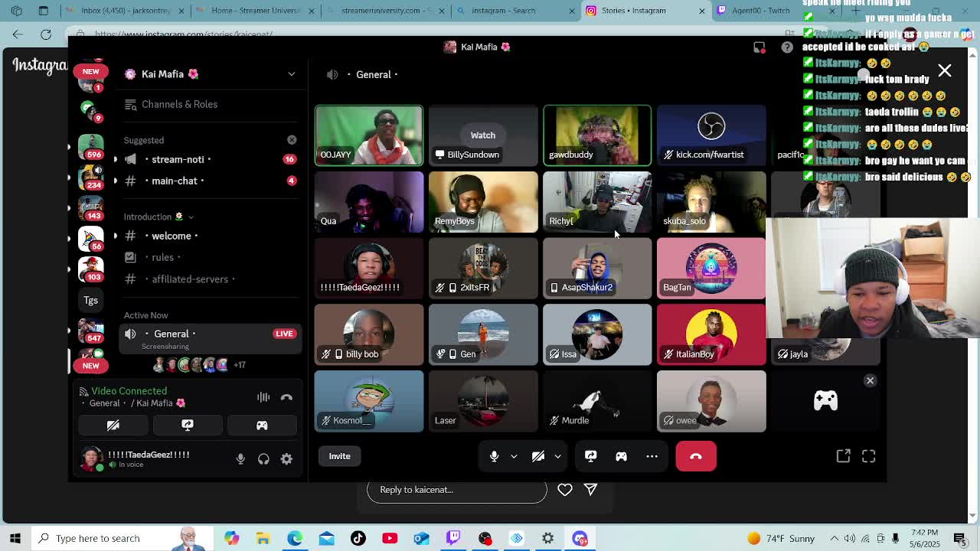Select OOJAYY video tile
Viewport: 980px width, 551px height.
369,135
